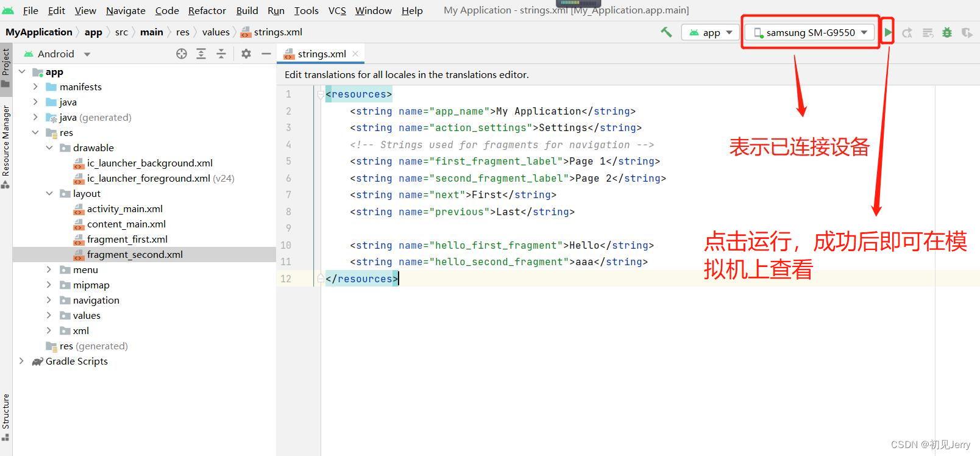Click the Strings used for fragments comment

point(502,144)
